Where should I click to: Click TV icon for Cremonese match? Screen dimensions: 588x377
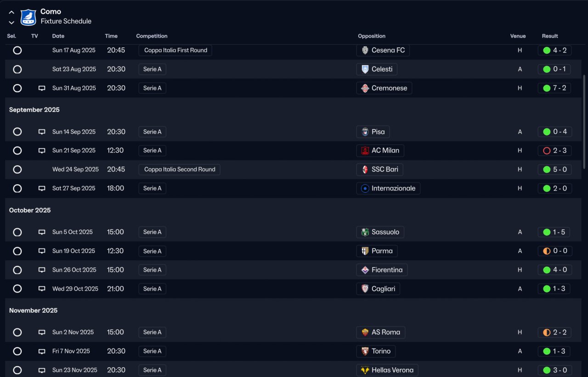click(42, 88)
